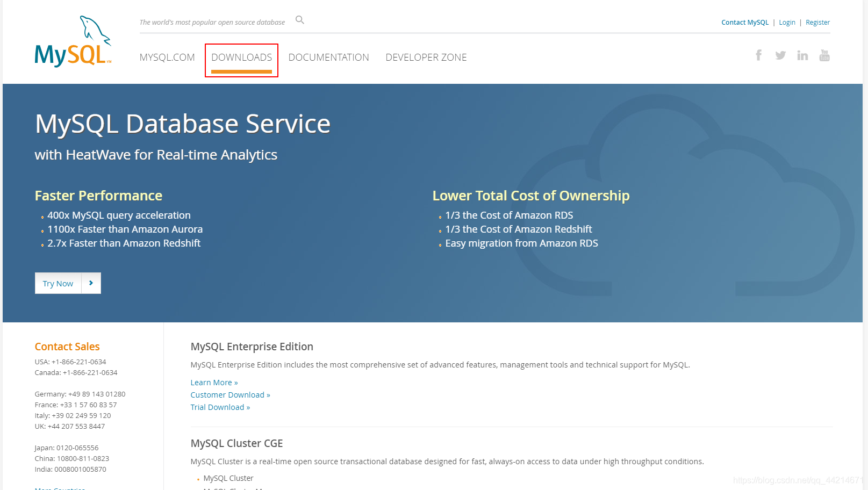
Task: Click the Customer Download link
Action: 230,395
